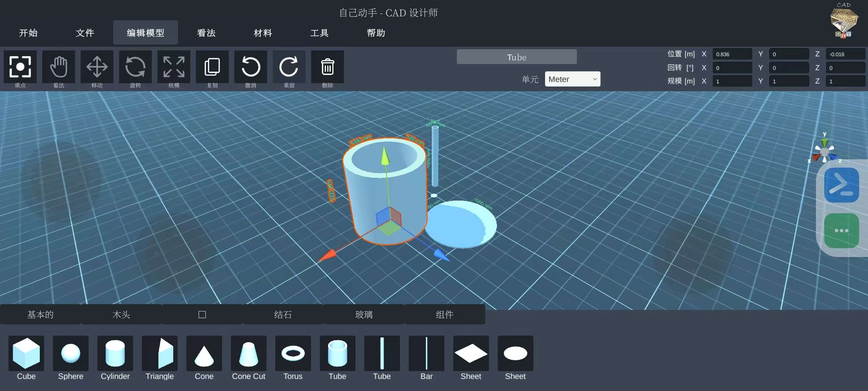Select the flat round disc object
Screen dimensions: 868x391
(461, 224)
